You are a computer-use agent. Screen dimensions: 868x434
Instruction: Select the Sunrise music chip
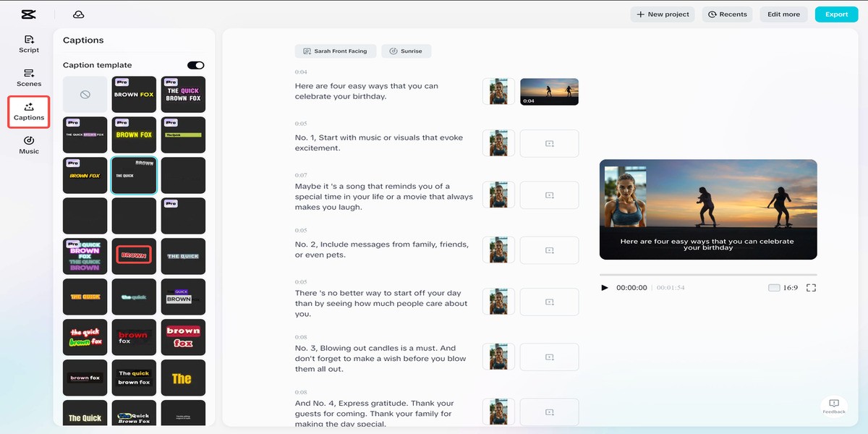[406, 51]
